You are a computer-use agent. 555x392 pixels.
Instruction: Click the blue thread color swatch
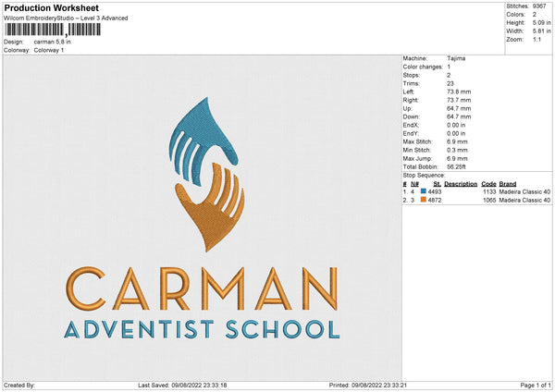[423, 191]
